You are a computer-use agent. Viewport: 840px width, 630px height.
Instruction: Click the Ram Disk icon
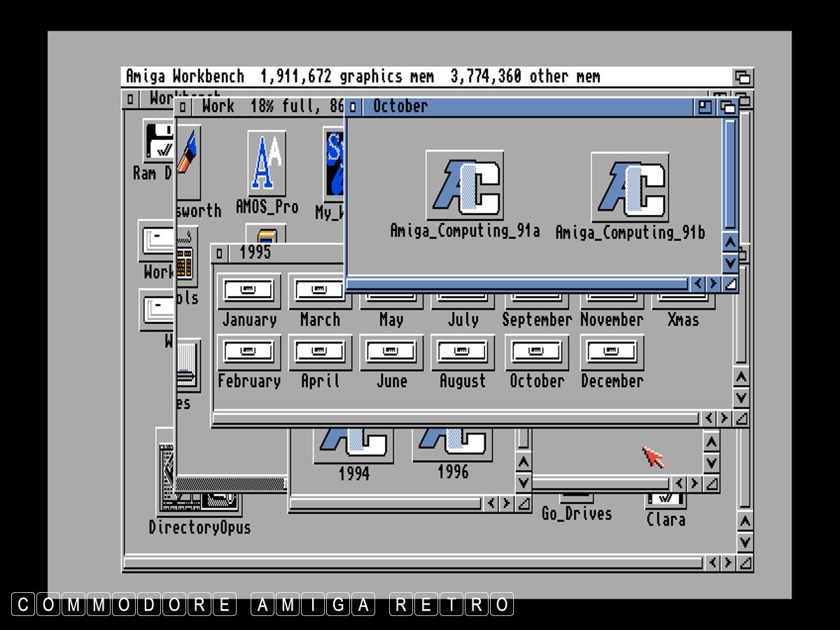click(x=158, y=141)
